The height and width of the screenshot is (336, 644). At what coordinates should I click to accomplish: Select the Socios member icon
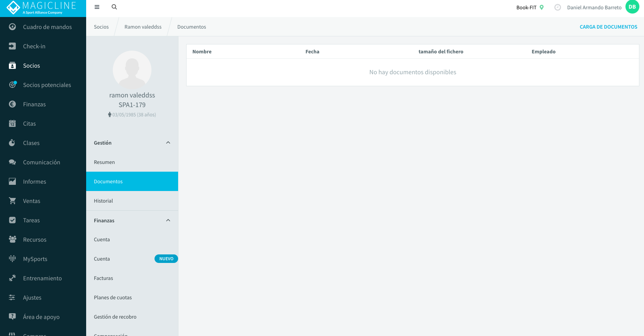(12, 65)
